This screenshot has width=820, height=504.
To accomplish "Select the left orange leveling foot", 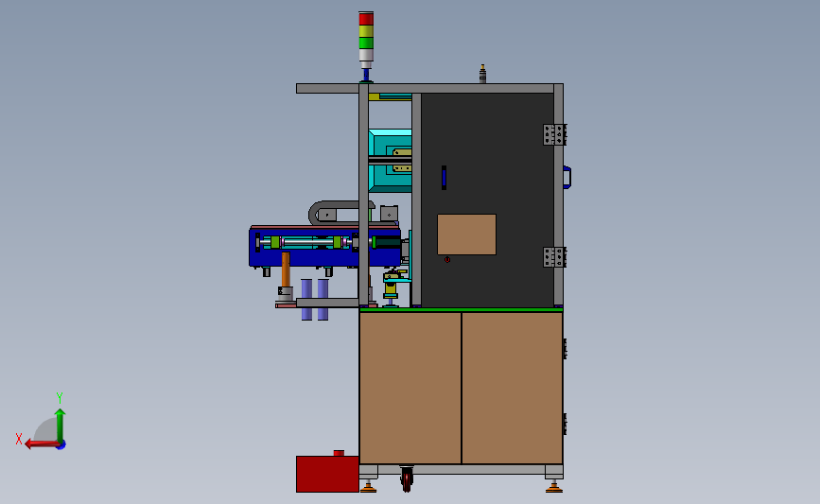I will [x=368, y=487].
